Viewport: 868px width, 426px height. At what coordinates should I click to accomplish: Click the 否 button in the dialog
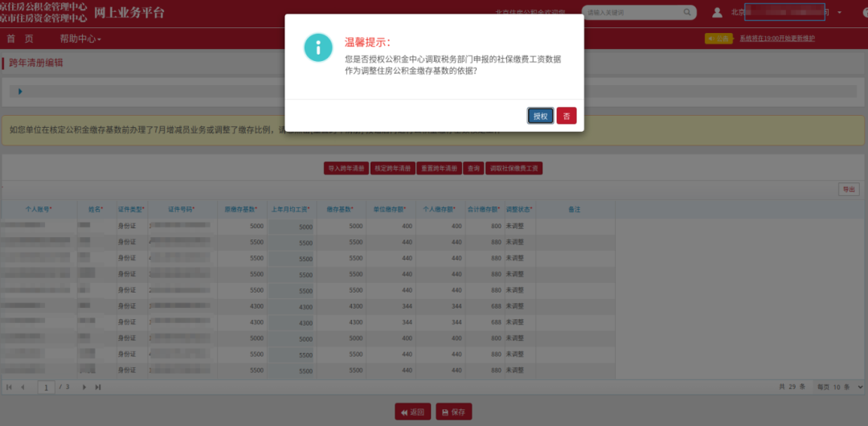click(x=567, y=116)
